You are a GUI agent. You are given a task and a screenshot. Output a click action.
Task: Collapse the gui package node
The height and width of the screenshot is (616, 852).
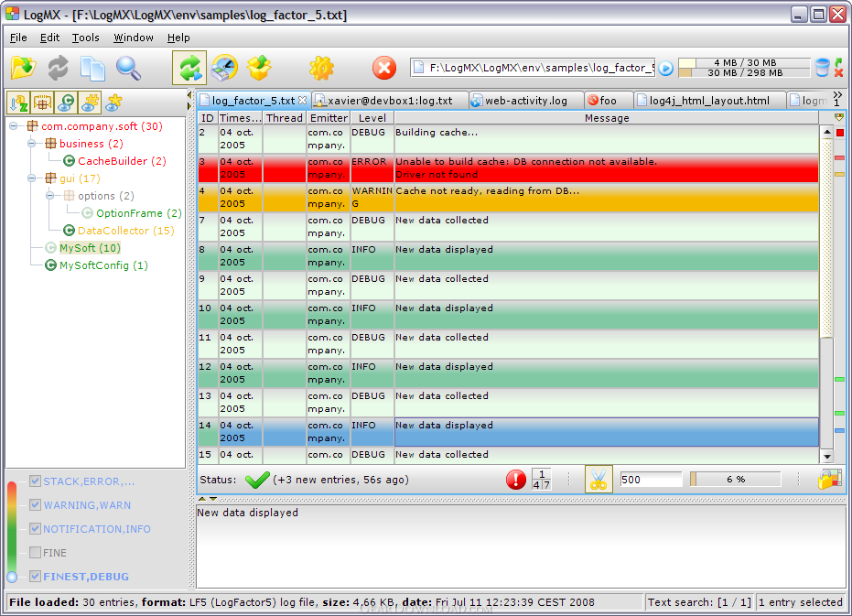coord(32,178)
